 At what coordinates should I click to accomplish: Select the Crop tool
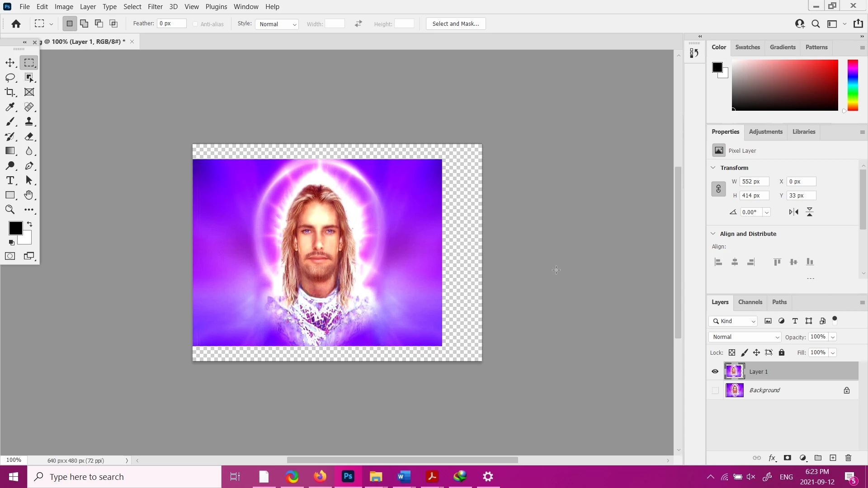click(10, 92)
